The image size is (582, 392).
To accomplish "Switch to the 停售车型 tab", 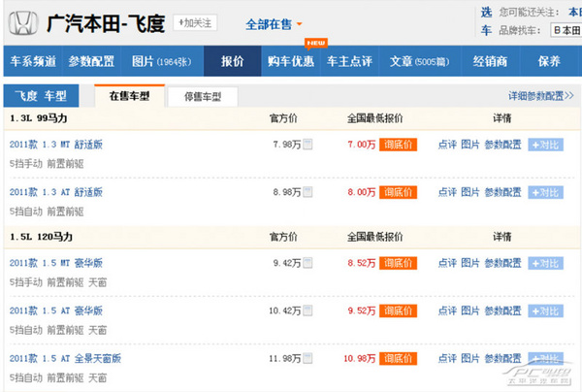I will pyautogui.click(x=203, y=96).
